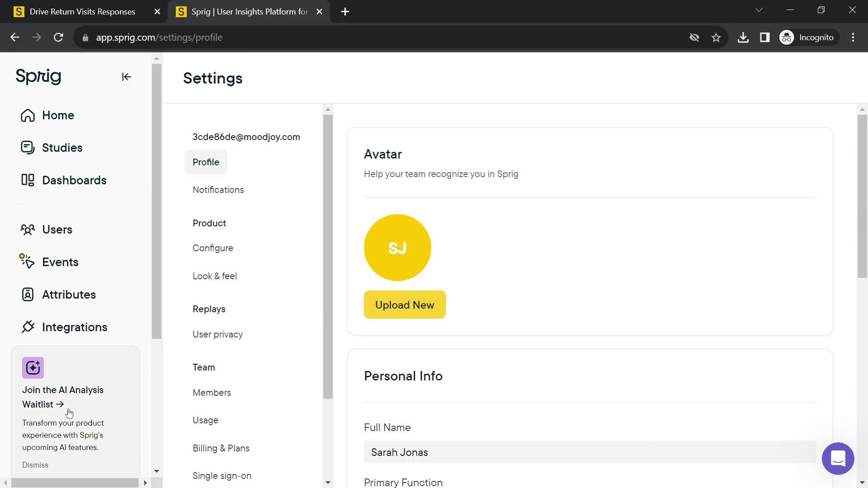This screenshot has height=488, width=868.
Task: Navigate to Dashboards label in sidebar
Action: (x=74, y=180)
